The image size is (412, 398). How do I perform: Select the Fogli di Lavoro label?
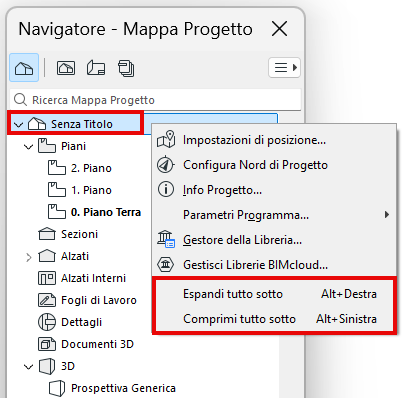(x=99, y=300)
